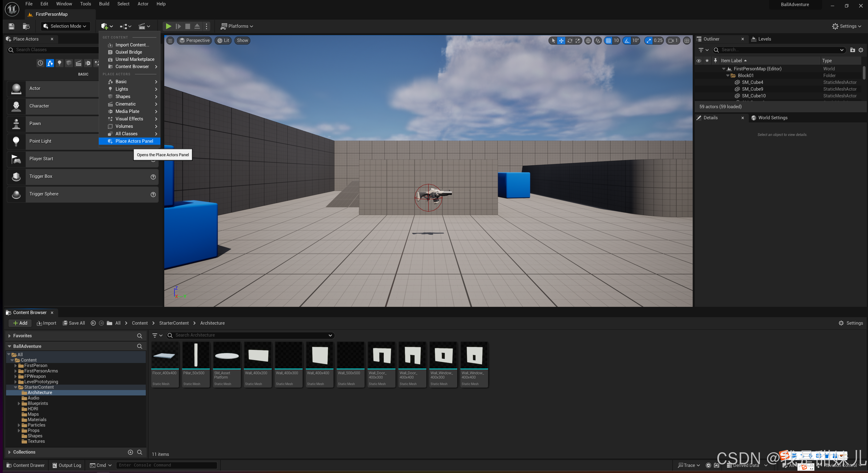Open the viewport options hamburger menu
Image resolution: width=868 pixels, height=473 pixels.
[170, 40]
